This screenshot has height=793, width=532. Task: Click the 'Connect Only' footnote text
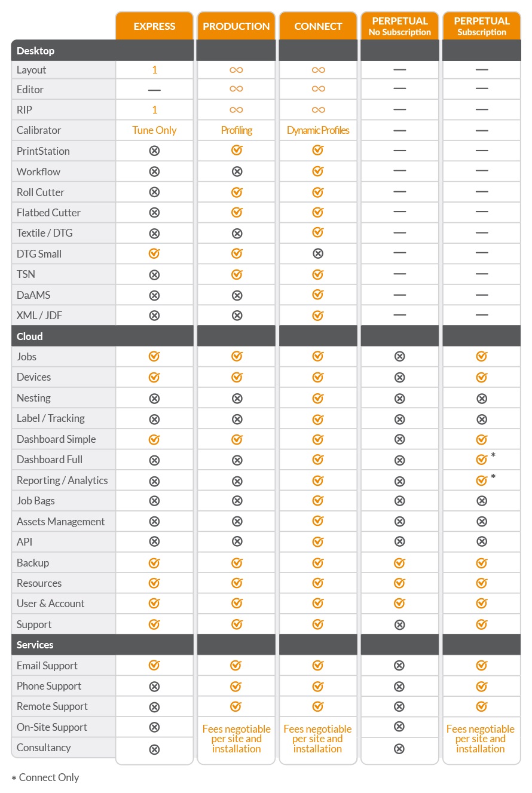tap(49, 777)
